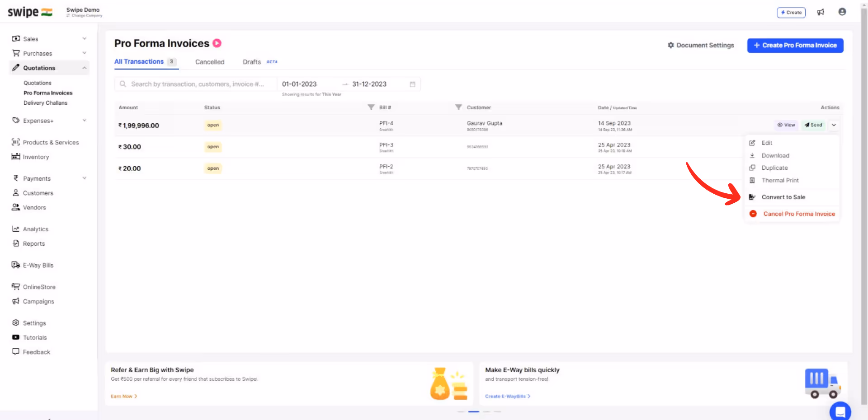Screen dimensions: 868x420
Task: Collapse the Quotations chevron
Action: coord(84,68)
